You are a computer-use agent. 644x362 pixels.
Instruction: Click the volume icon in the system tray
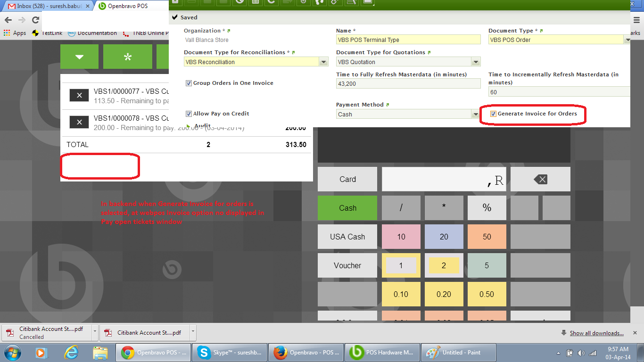coord(581,353)
